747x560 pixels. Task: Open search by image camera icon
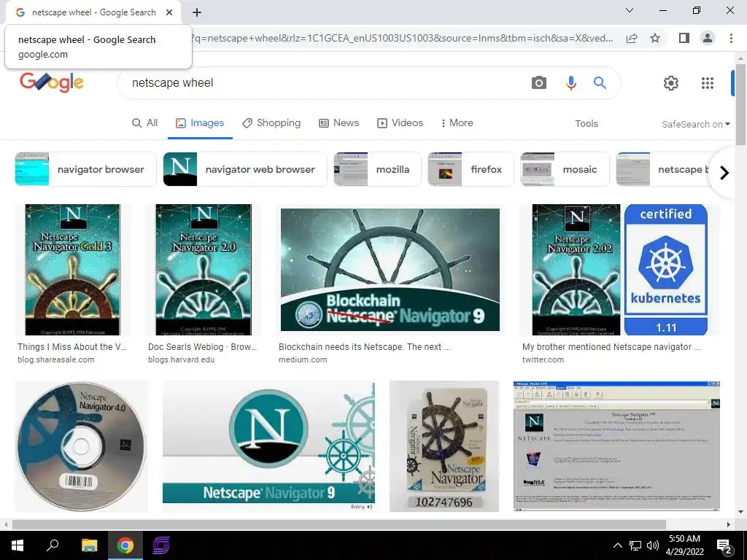(x=539, y=83)
